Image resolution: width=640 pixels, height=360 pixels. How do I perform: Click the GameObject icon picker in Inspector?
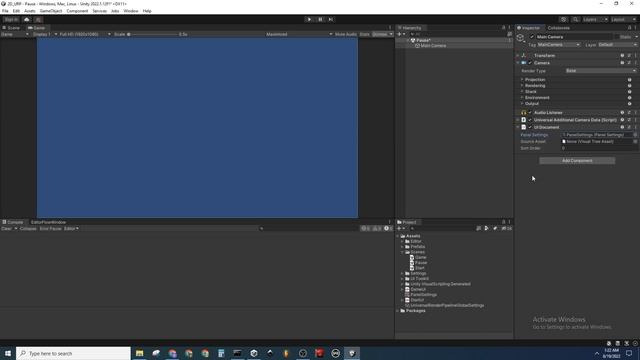[x=521, y=38]
